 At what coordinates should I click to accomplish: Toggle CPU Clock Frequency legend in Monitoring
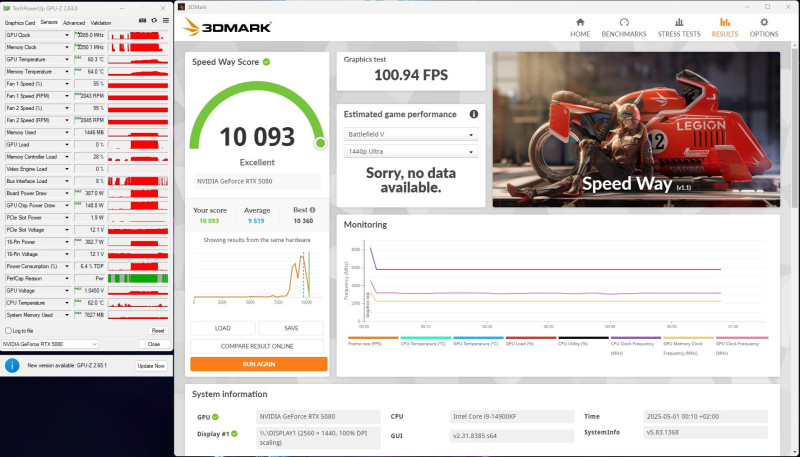point(636,345)
